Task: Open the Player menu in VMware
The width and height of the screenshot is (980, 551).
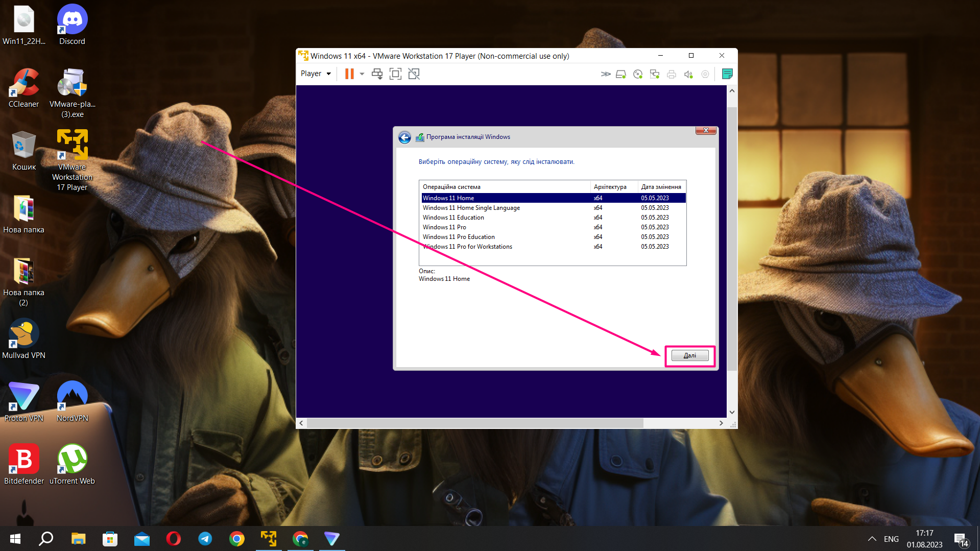Action: click(x=316, y=74)
